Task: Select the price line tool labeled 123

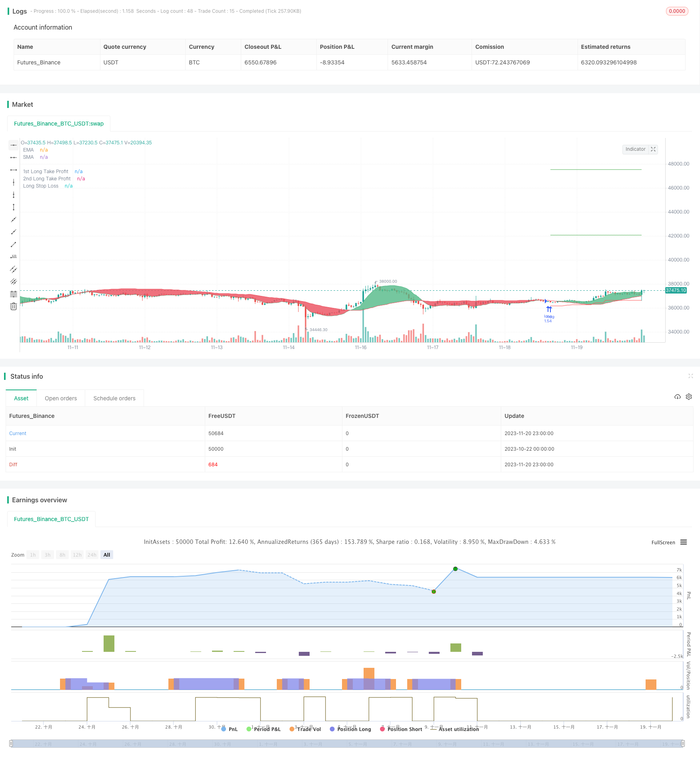Action: pyautogui.click(x=14, y=257)
